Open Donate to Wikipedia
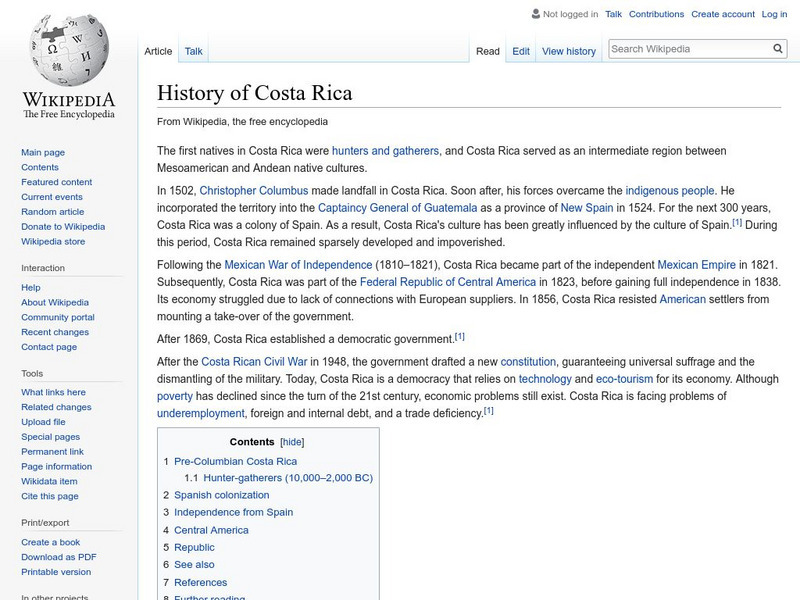The height and width of the screenshot is (600, 800). (64, 226)
